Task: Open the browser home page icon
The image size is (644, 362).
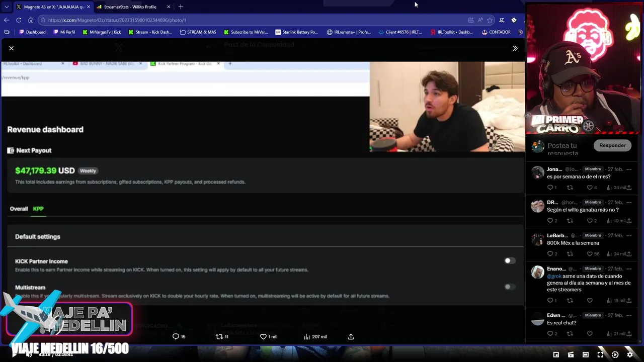Action: coord(31,20)
